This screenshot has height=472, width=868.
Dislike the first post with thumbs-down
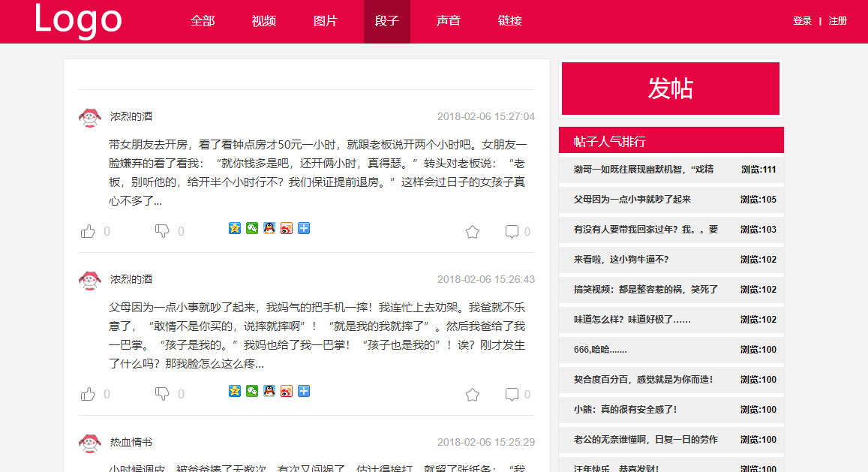coord(162,231)
